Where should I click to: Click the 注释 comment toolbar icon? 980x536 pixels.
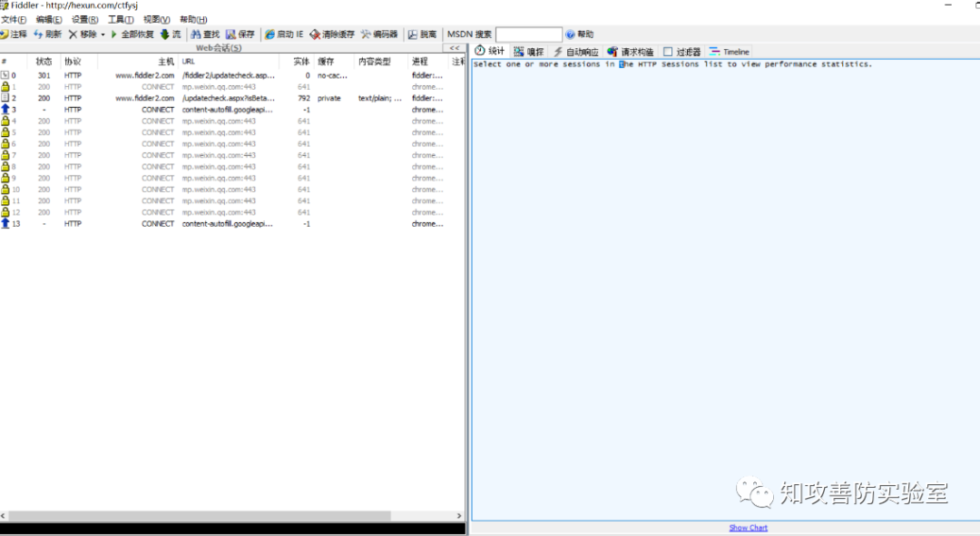5,34
